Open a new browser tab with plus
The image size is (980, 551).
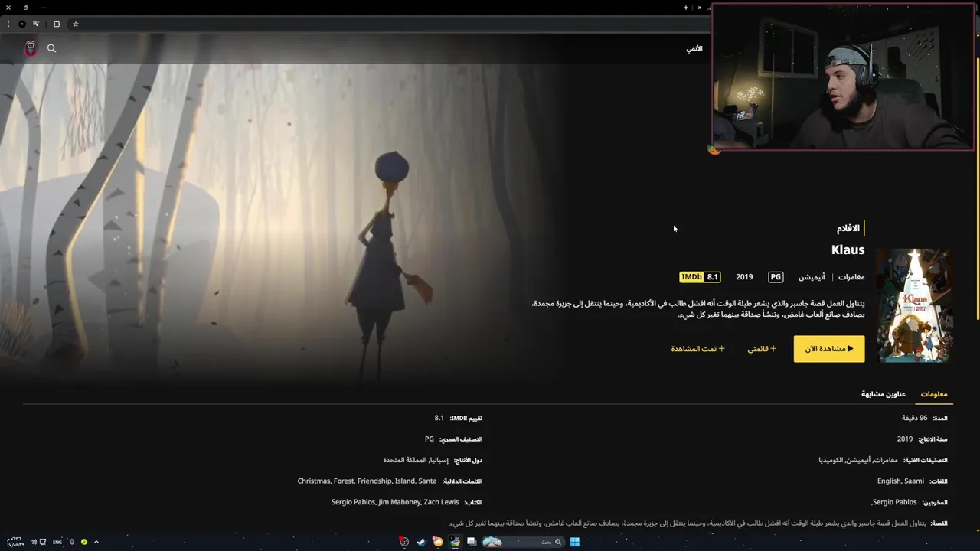pos(685,8)
